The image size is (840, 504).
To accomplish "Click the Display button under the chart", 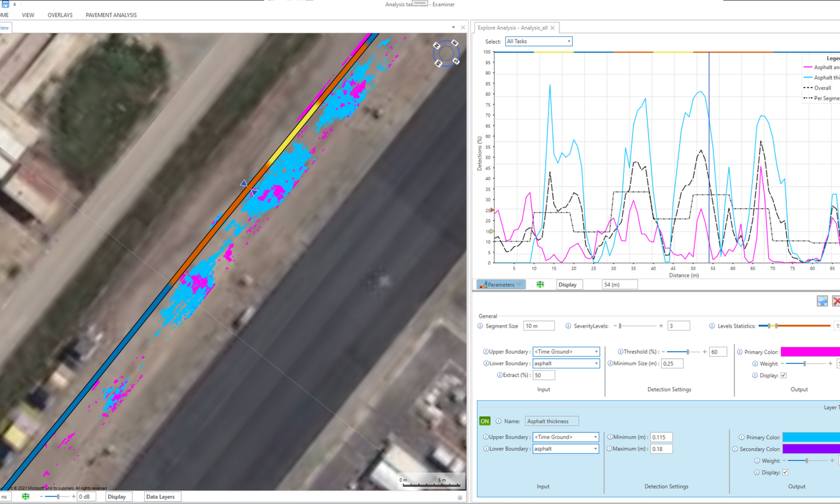I will [568, 284].
